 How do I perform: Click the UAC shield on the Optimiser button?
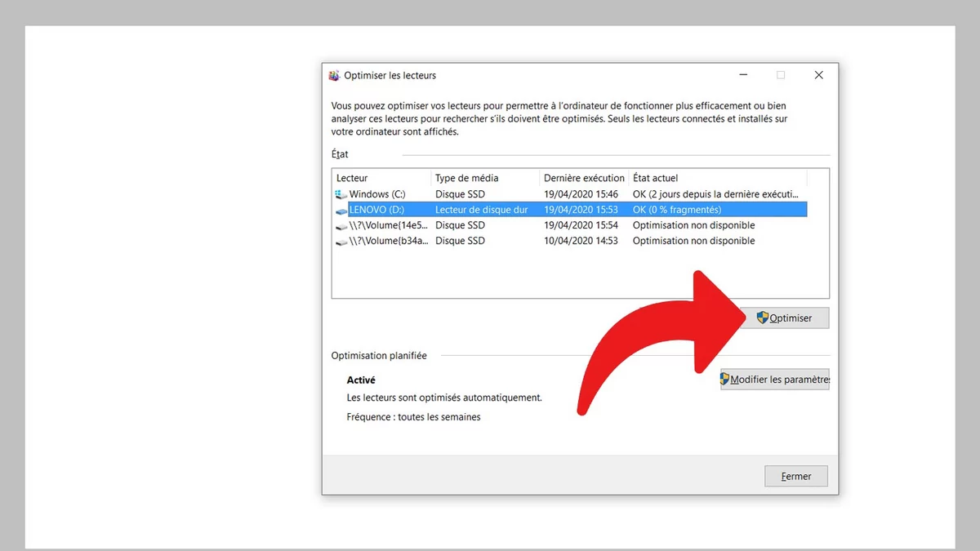763,318
